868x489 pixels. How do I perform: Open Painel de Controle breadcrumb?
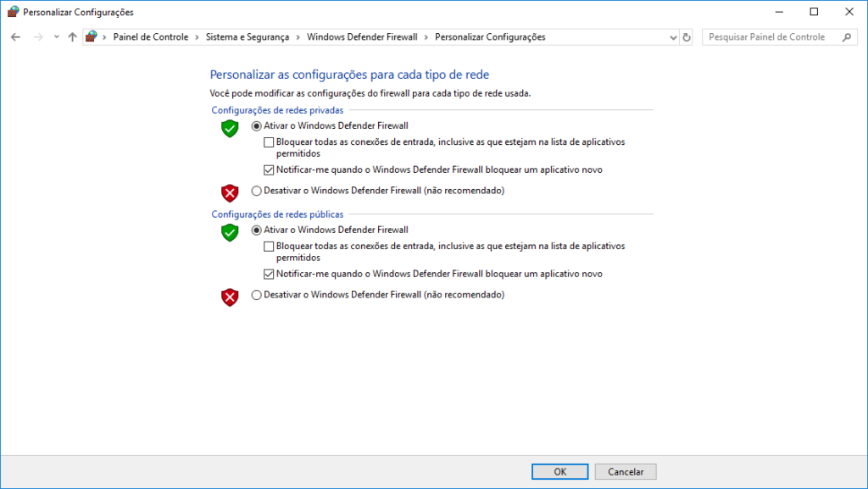(x=151, y=37)
